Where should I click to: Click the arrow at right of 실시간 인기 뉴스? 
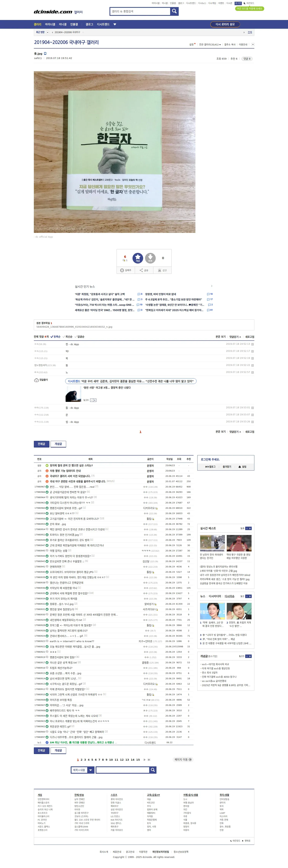point(212,286)
